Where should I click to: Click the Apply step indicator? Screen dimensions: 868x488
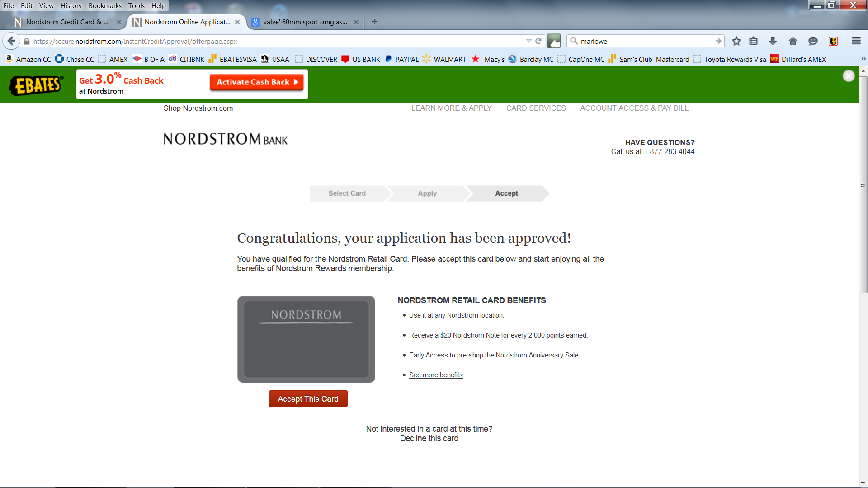(x=427, y=193)
